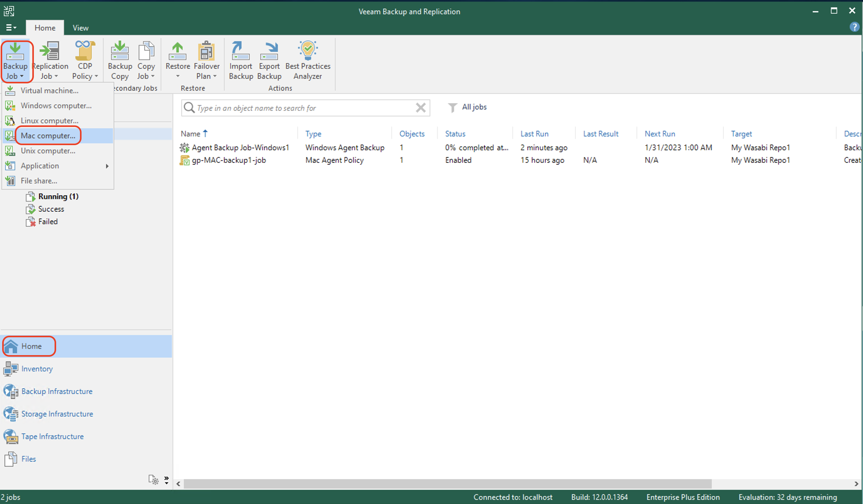
Task: Switch to the Home ribbon tab
Action: [45, 28]
